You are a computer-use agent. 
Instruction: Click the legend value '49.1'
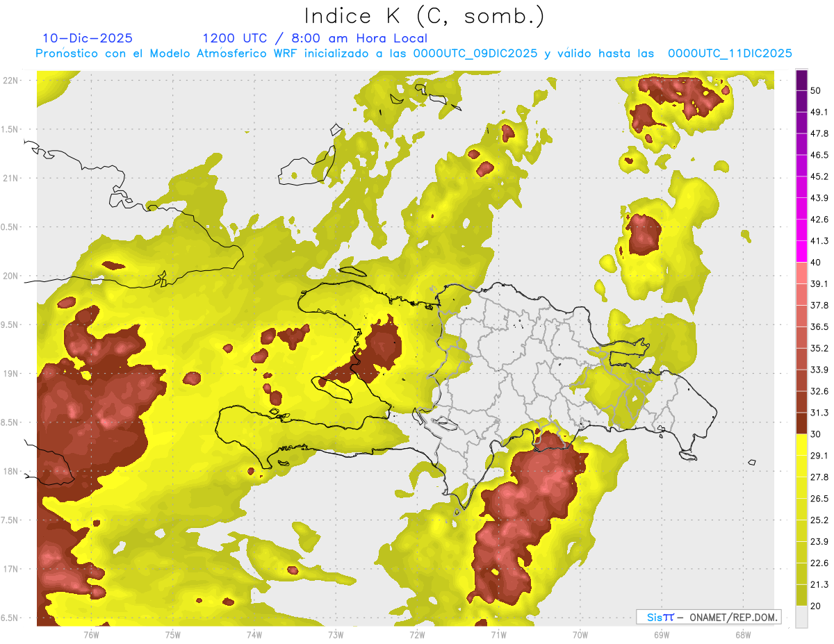point(820,112)
